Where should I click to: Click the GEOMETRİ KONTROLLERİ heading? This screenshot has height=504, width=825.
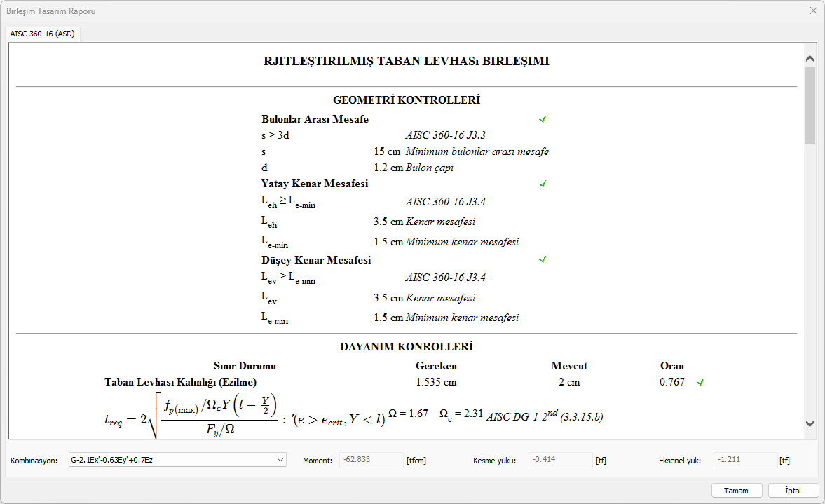click(406, 100)
